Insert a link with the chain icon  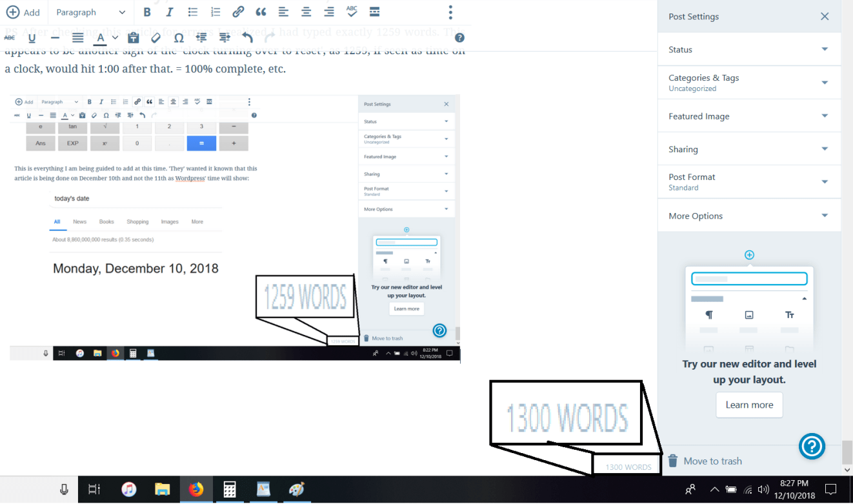click(x=238, y=12)
